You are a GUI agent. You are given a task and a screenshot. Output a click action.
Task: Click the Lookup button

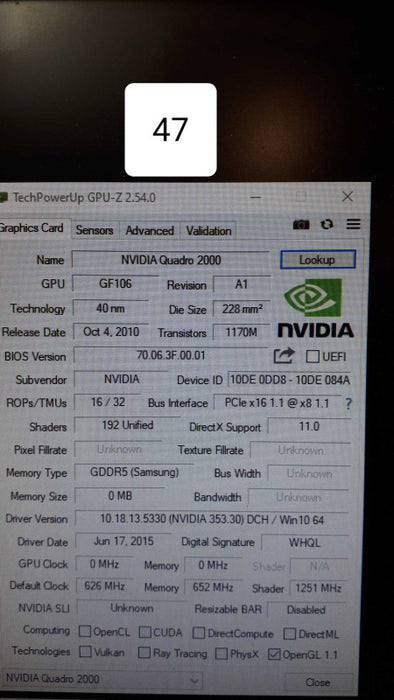pyautogui.click(x=318, y=259)
